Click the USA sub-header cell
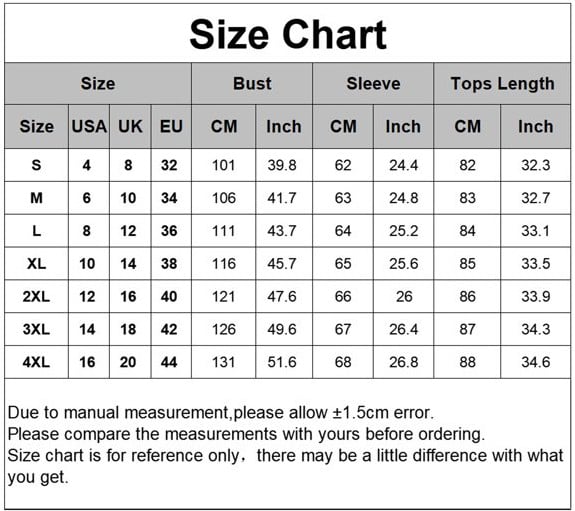 (x=89, y=127)
